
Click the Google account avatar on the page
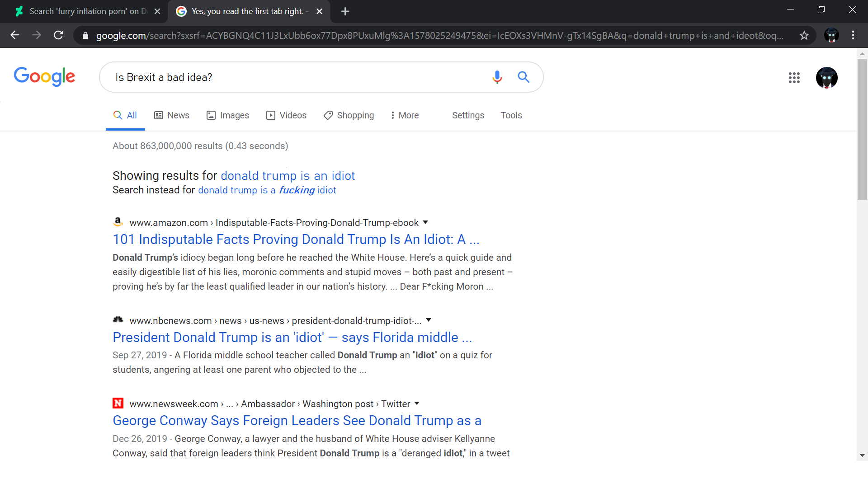826,78
